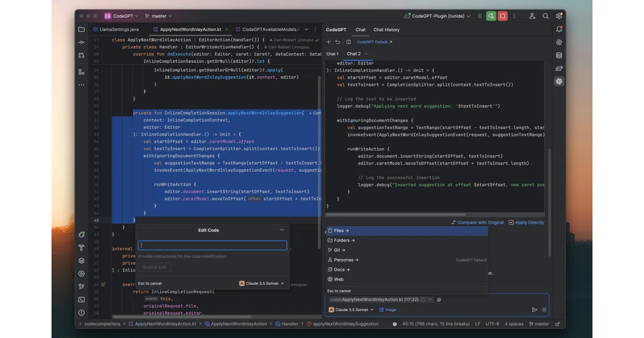Select the Chat tab in CodeGPT panel

[x=361, y=30]
